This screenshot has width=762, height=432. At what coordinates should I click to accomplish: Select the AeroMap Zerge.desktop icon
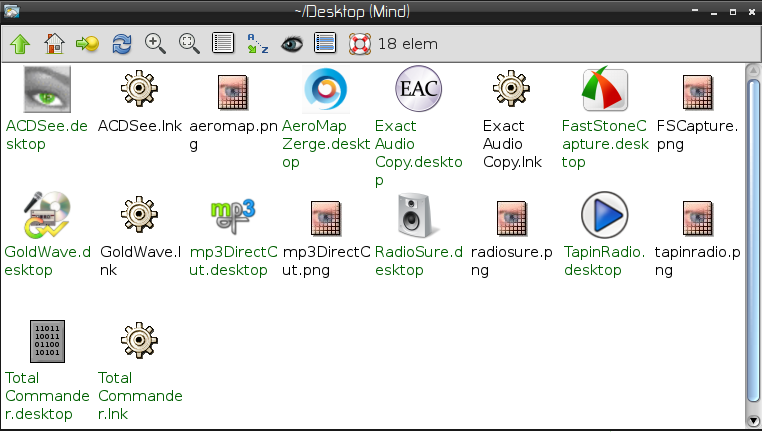(326, 90)
